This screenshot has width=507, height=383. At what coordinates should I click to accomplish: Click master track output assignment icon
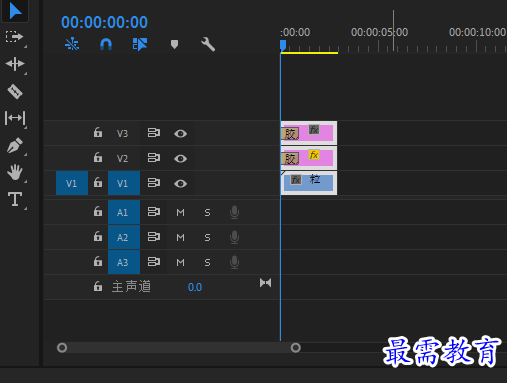265,283
